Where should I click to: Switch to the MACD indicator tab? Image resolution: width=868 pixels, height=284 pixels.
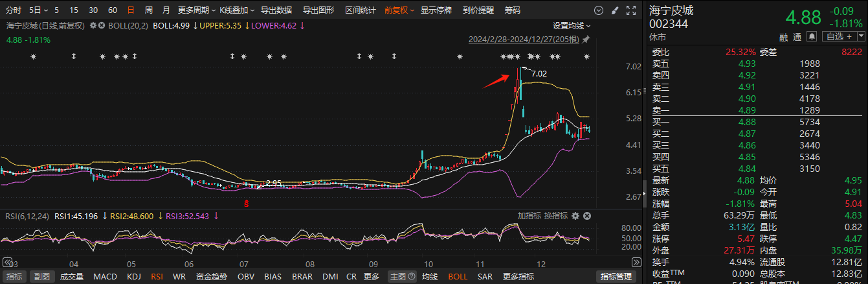105,276
